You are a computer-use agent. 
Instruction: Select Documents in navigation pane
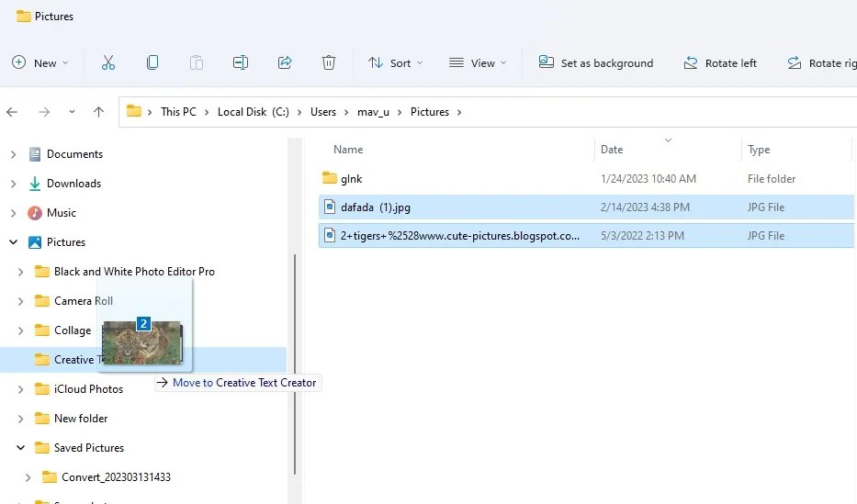coord(75,154)
